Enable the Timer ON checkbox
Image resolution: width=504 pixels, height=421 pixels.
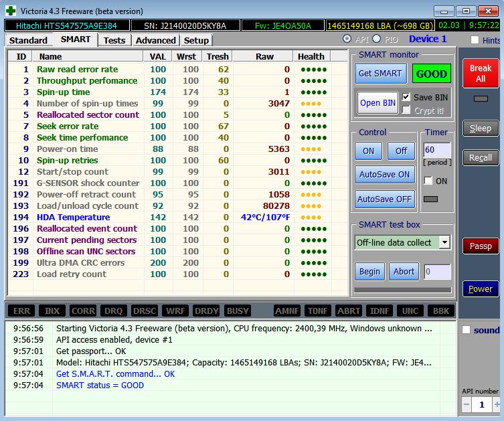(x=428, y=181)
